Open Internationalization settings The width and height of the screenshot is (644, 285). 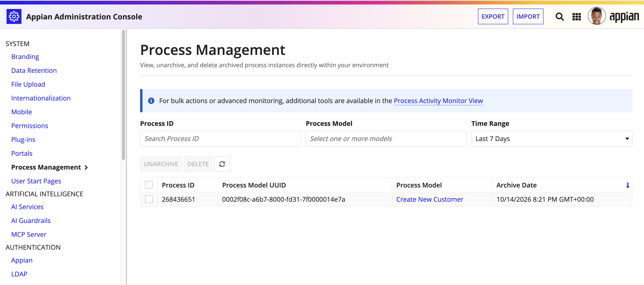pos(41,98)
